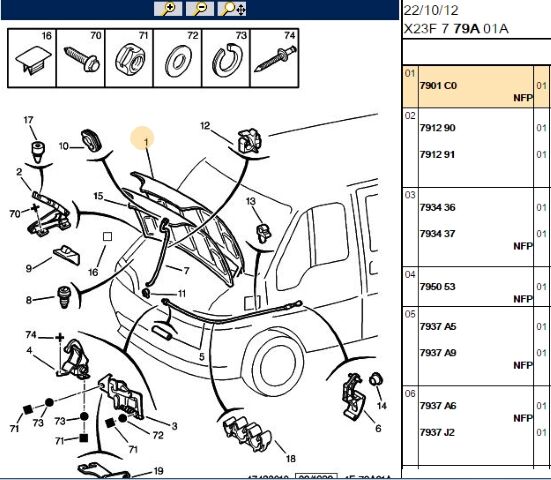Click bonnet stay rod callout 7

pyautogui.click(x=186, y=271)
